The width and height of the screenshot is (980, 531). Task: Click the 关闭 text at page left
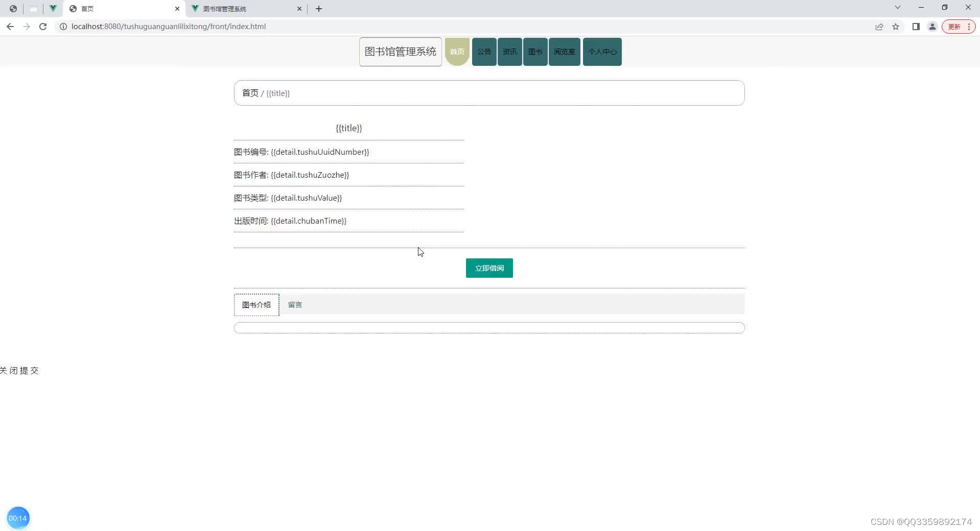pyautogui.click(x=9, y=371)
